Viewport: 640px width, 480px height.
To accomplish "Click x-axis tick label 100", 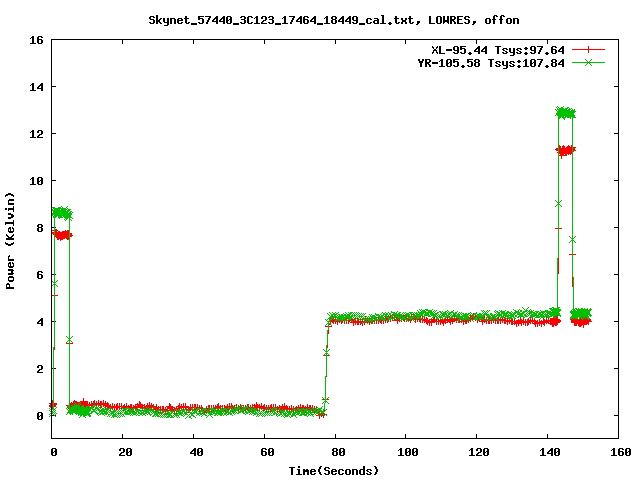I will (408, 452).
